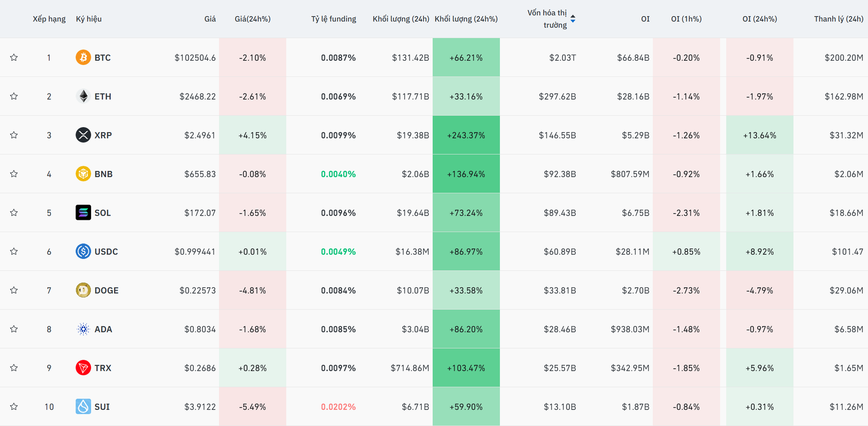This screenshot has height=426, width=868.
Task: Sort by Tỷ lệ funding column header
Action: 333,19
